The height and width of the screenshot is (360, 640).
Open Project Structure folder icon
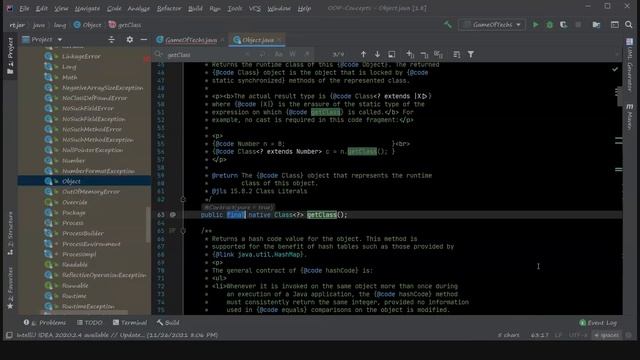[596, 25]
